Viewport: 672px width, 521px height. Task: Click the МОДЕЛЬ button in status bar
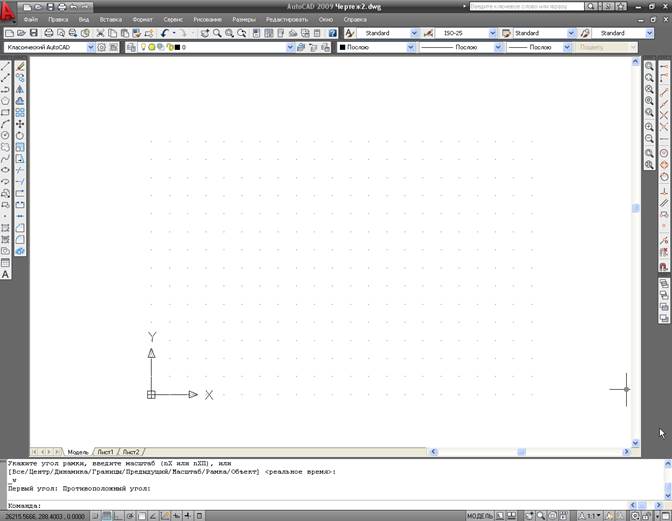point(480,516)
